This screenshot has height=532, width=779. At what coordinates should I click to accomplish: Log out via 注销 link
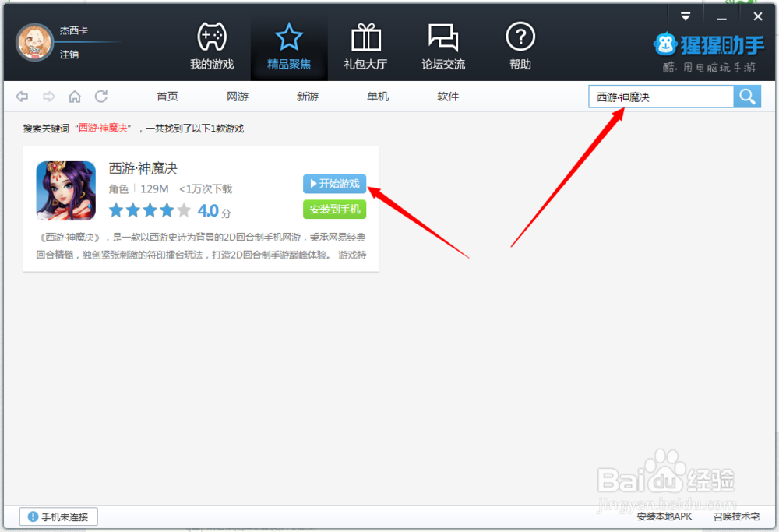[x=69, y=55]
